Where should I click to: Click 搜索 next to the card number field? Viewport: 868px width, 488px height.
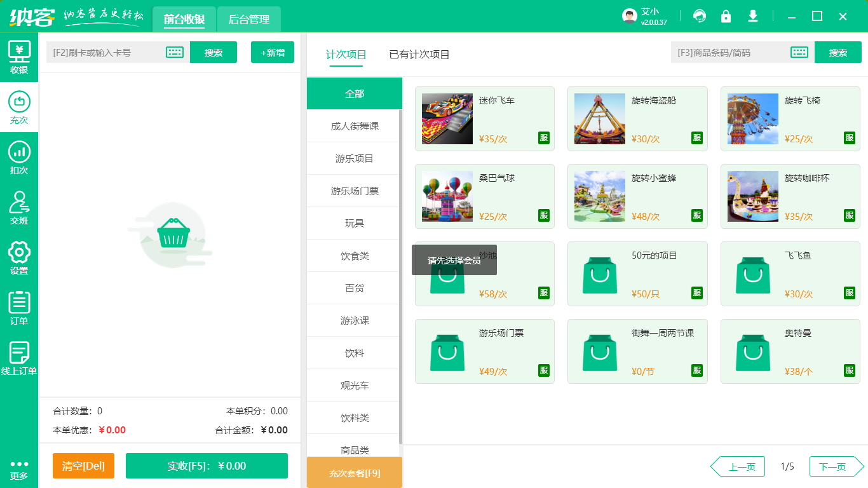(x=214, y=52)
